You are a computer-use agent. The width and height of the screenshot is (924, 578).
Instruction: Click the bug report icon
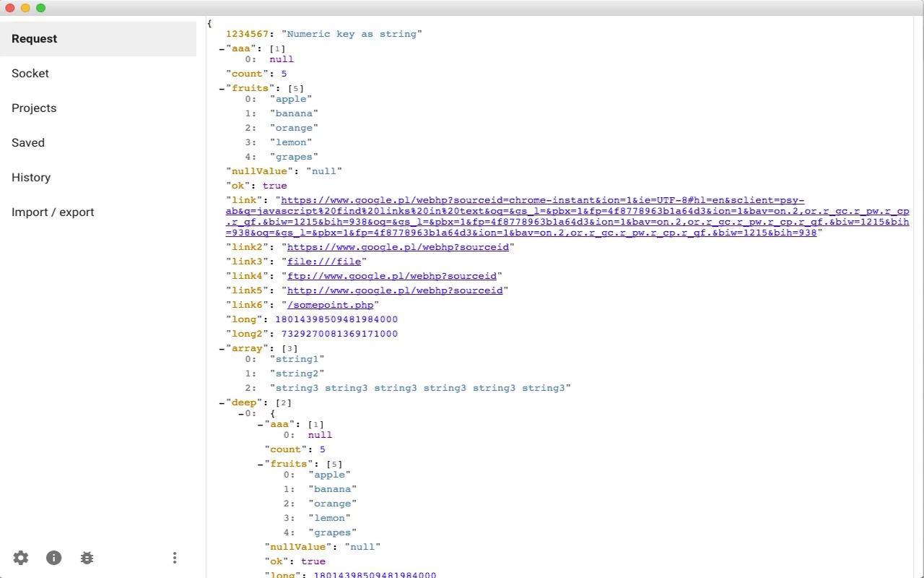point(87,558)
